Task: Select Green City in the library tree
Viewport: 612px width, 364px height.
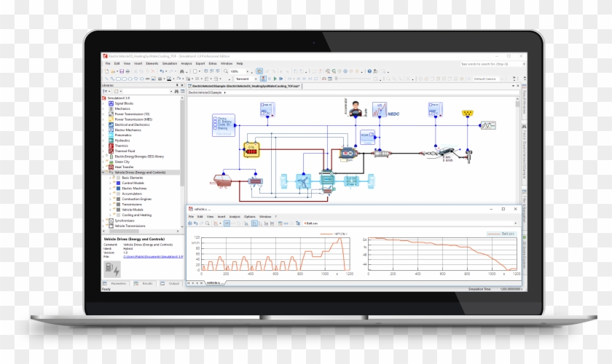Action: pos(122,162)
